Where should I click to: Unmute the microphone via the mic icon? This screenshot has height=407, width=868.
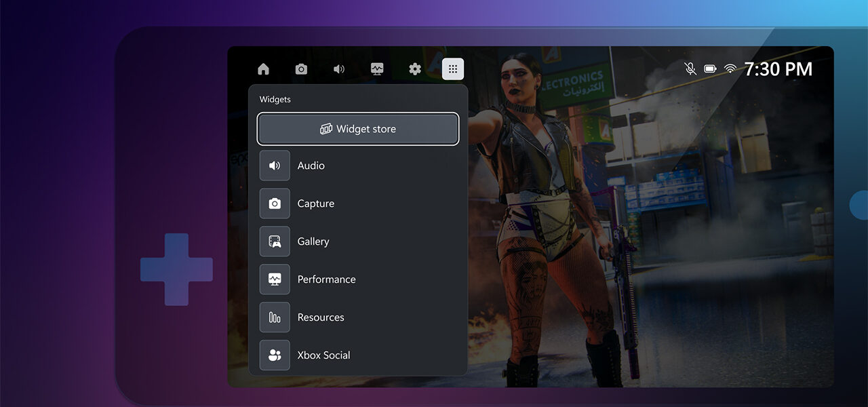[x=690, y=69]
